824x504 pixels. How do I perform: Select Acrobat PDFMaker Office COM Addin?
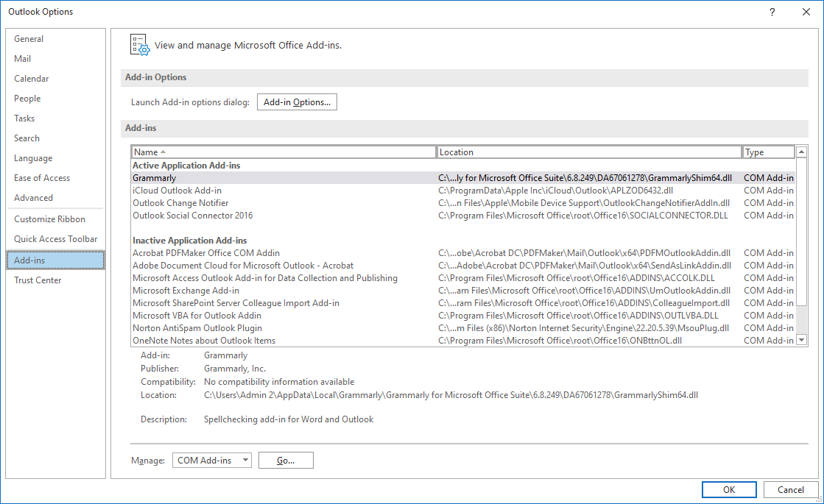point(463,253)
